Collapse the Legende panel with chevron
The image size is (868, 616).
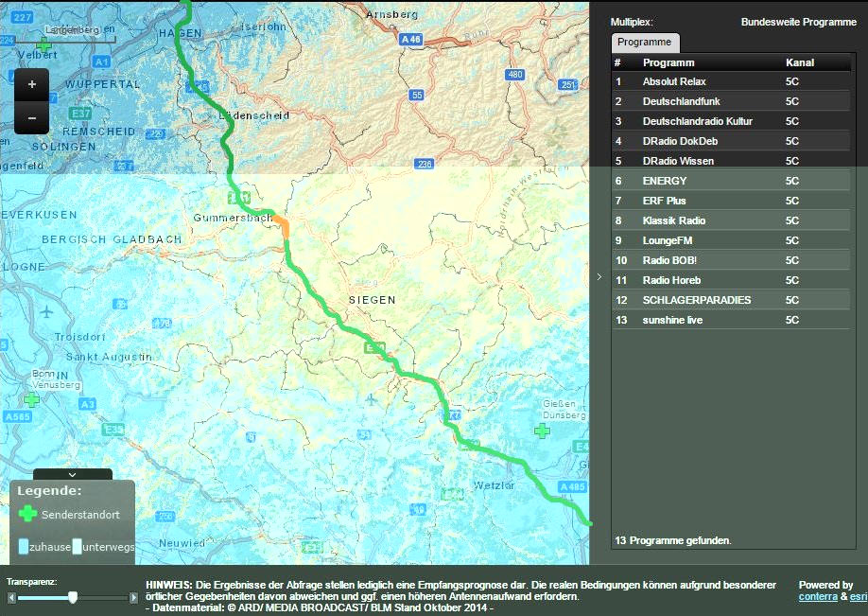72,474
